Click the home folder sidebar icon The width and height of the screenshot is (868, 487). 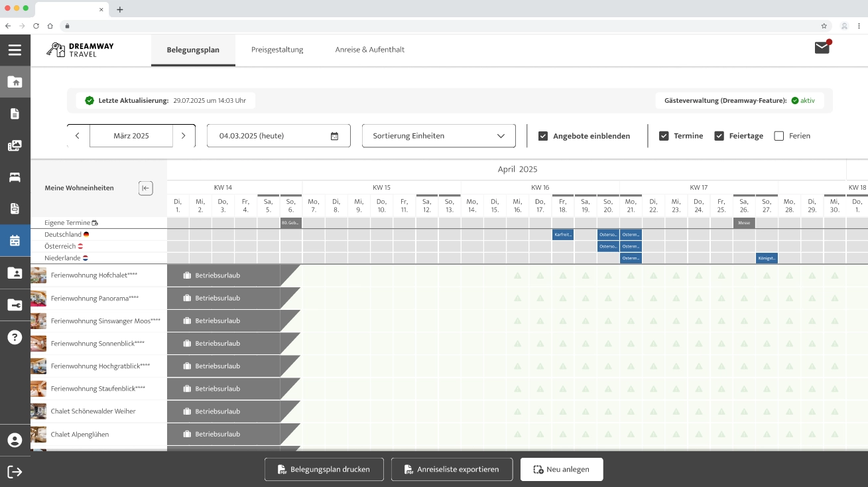[x=15, y=82]
